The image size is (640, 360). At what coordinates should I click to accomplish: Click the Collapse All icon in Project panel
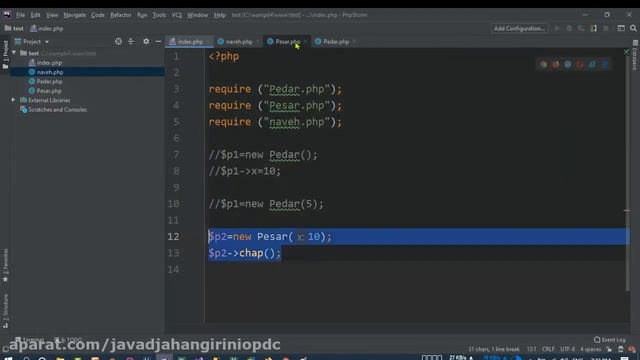point(131,42)
